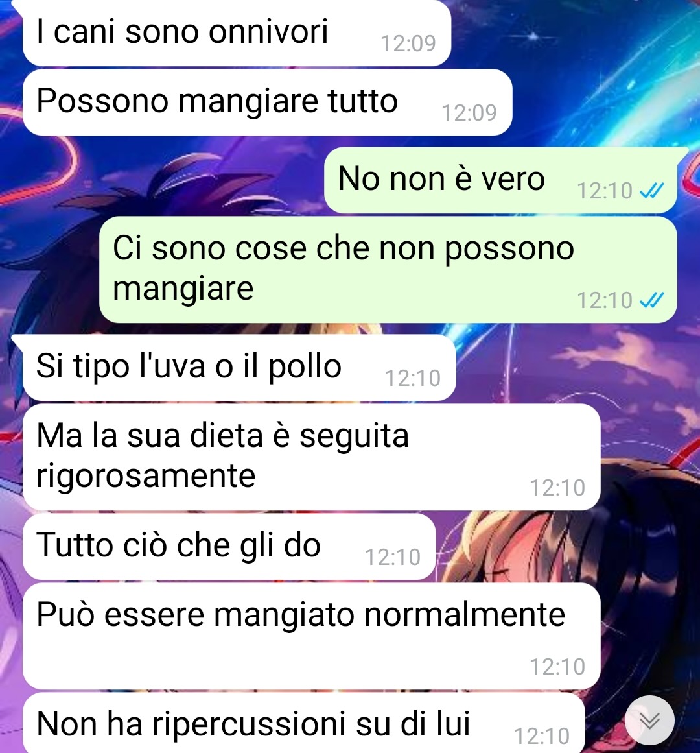
Task: Tap read receipt ticks on "No non è vero"
Action: tap(652, 191)
